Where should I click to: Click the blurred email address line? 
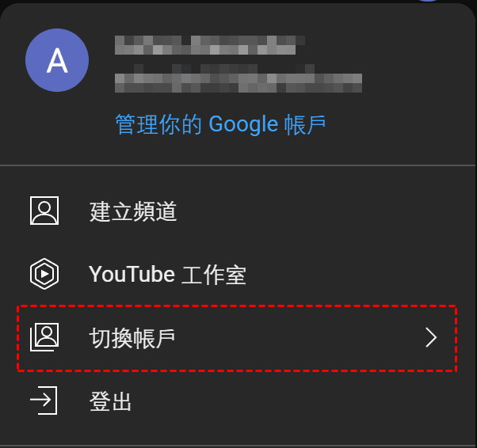(x=238, y=78)
